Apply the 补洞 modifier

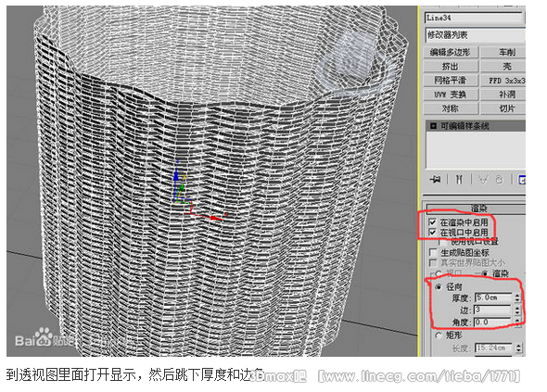pos(503,95)
